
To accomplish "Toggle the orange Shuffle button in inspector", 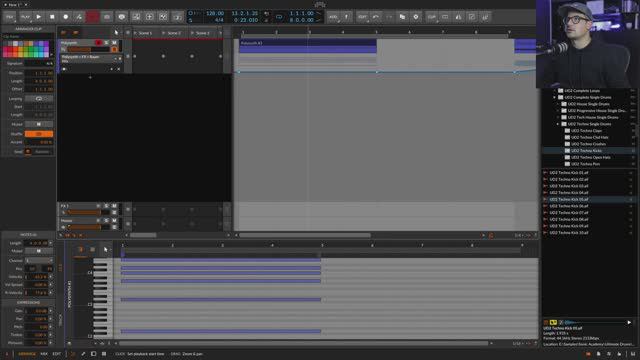I will coord(39,134).
